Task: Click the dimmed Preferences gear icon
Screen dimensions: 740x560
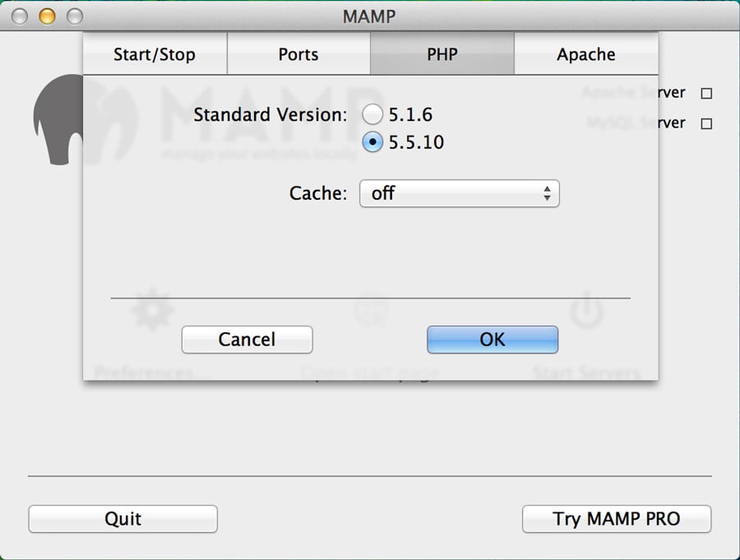Action: point(153,310)
